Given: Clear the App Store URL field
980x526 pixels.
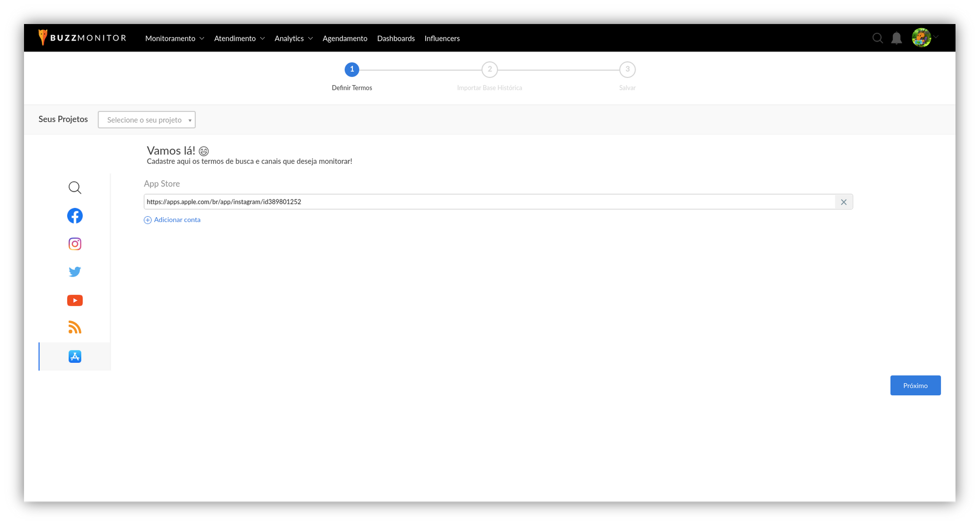Looking at the screenshot, I should point(843,202).
